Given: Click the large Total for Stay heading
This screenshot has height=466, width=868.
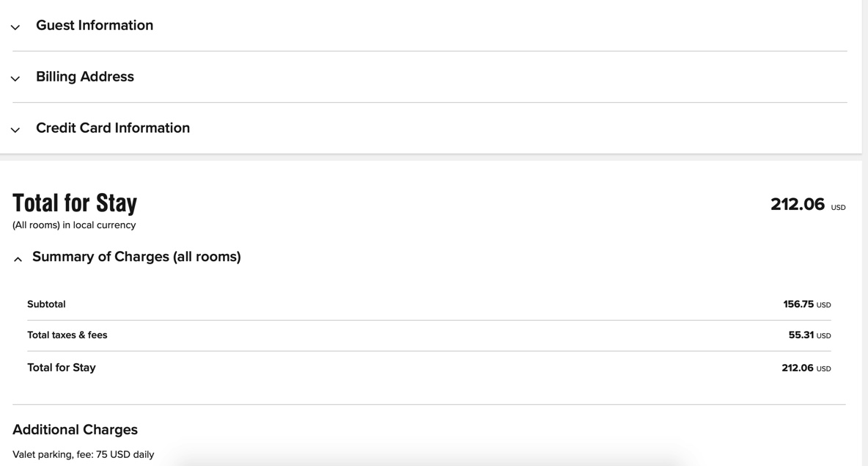Looking at the screenshot, I should click(x=75, y=203).
